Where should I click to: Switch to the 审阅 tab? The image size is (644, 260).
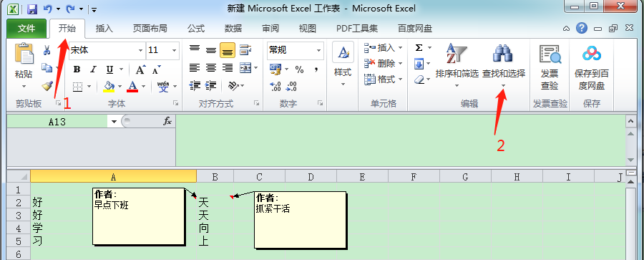click(270, 29)
